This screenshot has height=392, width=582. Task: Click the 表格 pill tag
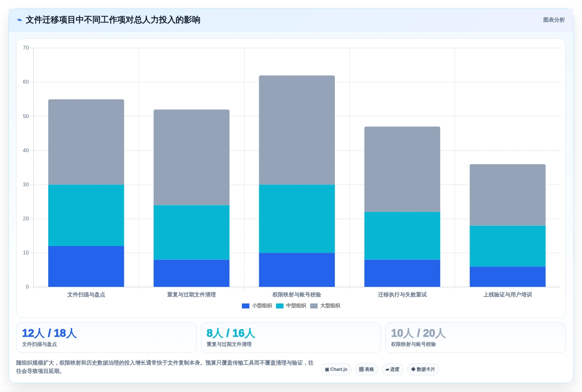(367, 369)
